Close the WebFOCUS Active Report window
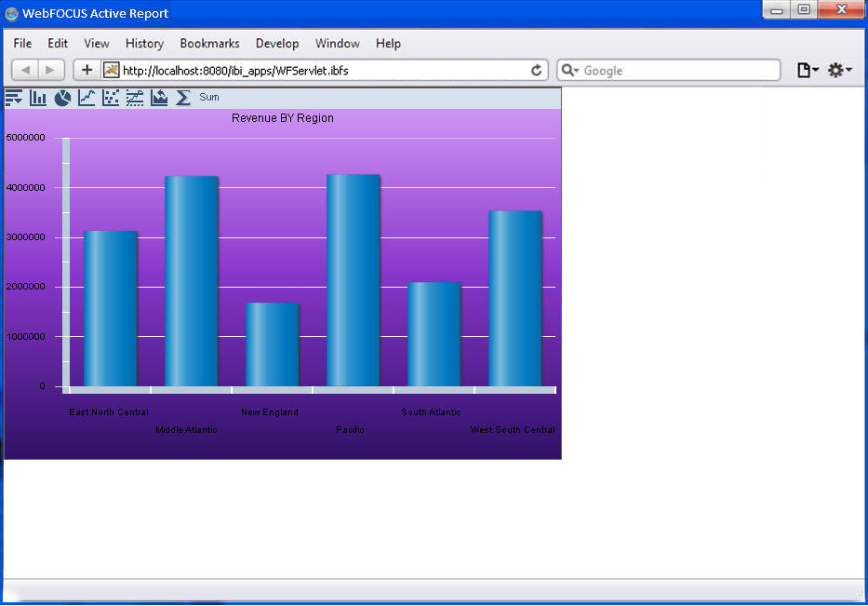868x606 pixels. tap(841, 9)
